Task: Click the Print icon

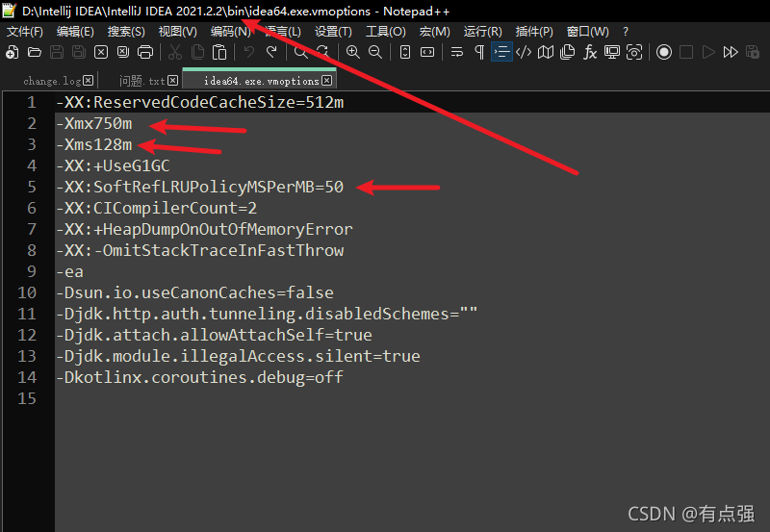Action: (145, 52)
